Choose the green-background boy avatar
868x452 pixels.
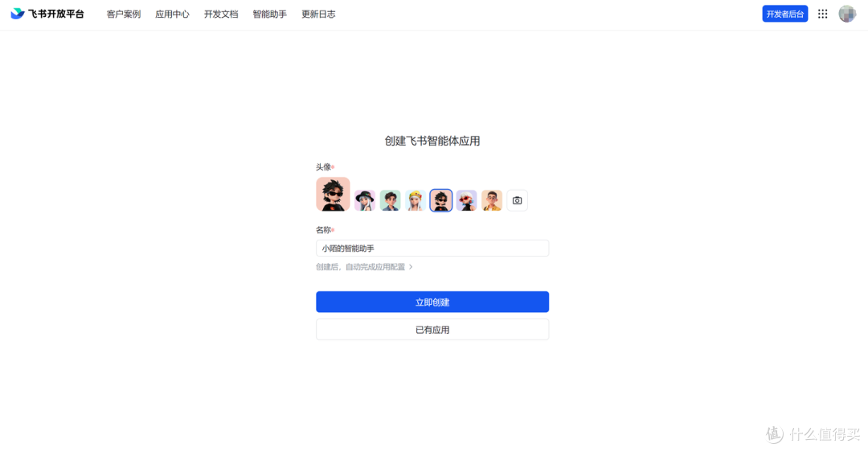(x=391, y=200)
